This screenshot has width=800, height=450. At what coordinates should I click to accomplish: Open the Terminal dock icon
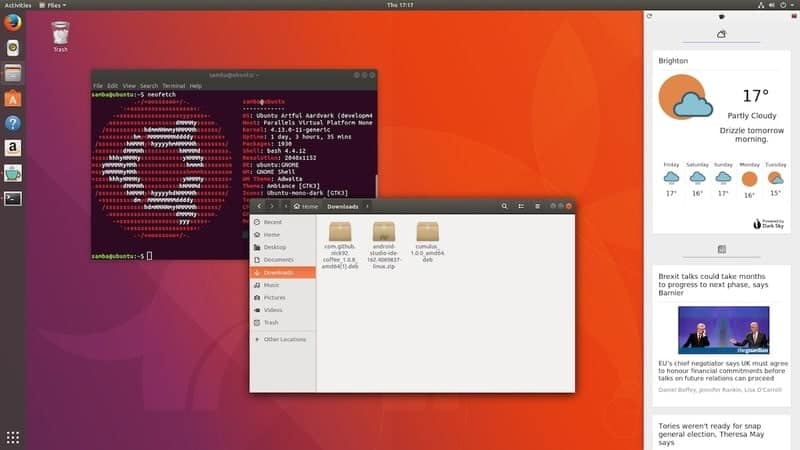(x=13, y=198)
